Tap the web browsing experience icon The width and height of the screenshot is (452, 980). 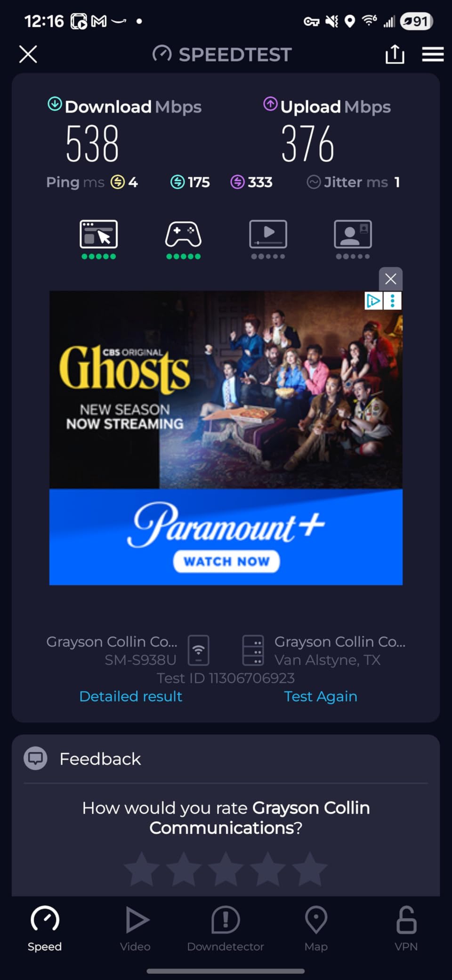click(98, 234)
